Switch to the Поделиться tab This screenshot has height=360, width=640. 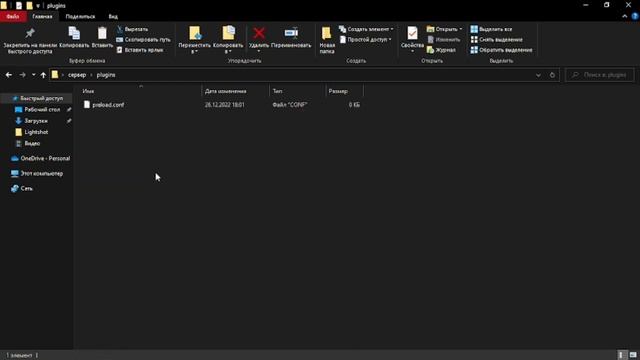tap(80, 16)
